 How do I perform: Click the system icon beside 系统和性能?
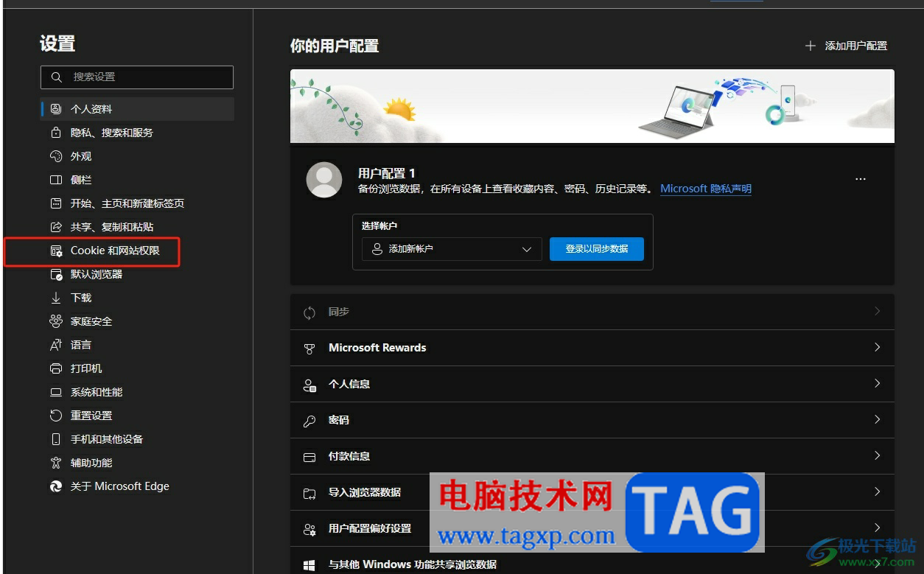coord(56,392)
